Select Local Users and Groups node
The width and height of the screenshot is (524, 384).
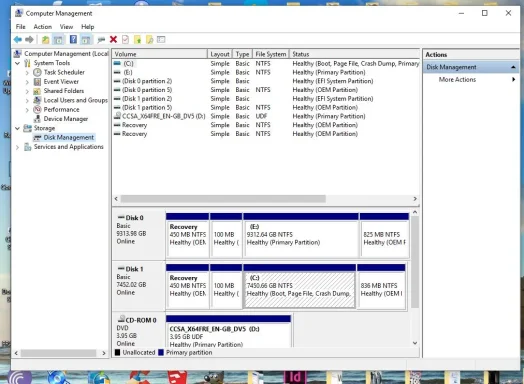[x=76, y=100]
